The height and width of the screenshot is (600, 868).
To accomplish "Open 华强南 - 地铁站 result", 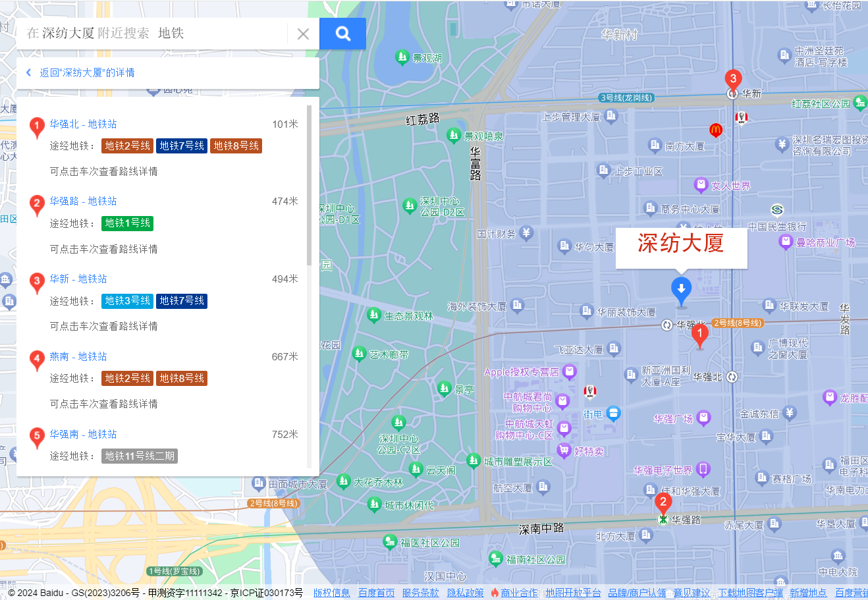I will click(x=83, y=434).
